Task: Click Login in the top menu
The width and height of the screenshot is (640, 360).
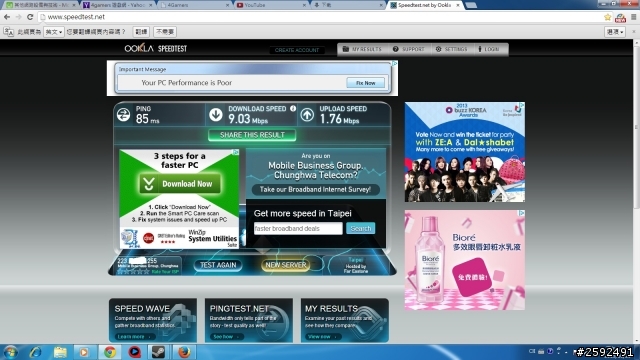Action: [489, 49]
